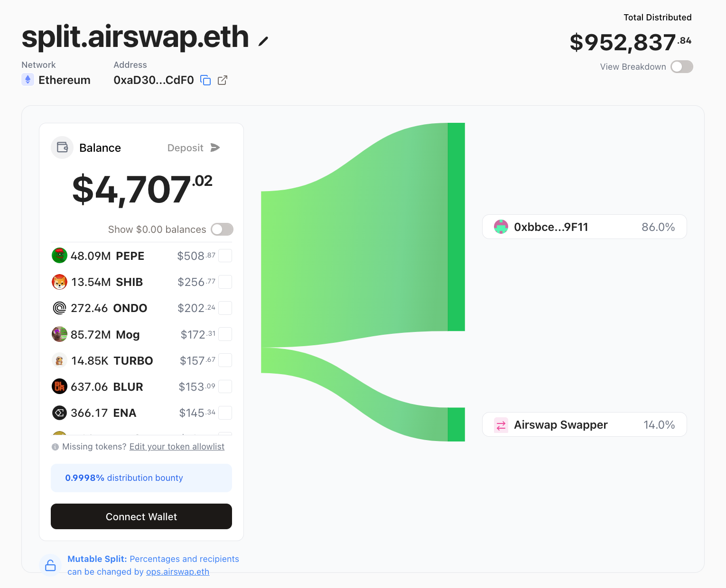Click the $256.77 SHIB value
The width and height of the screenshot is (726, 588).
click(196, 282)
